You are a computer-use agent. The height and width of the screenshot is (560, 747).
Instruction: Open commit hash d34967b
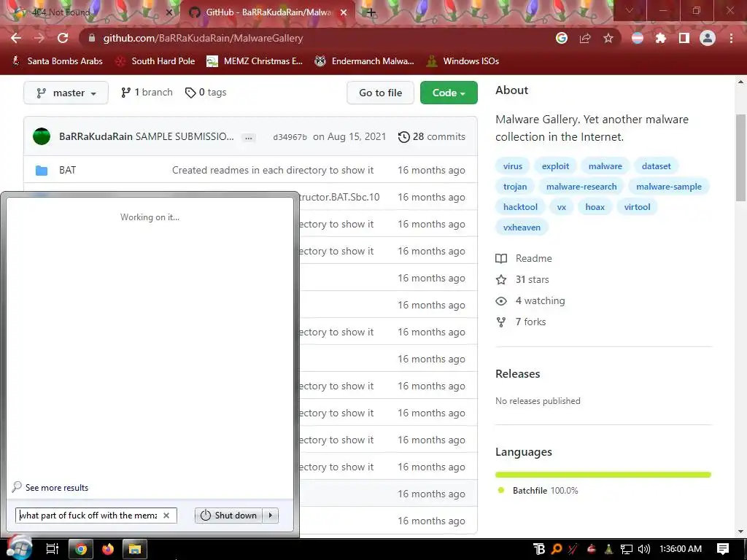290,137
